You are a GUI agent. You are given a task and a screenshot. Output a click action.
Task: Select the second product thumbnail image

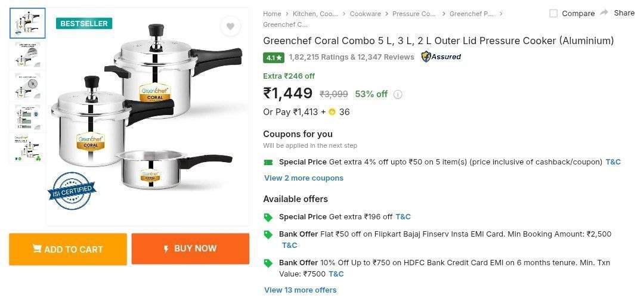pos(27,55)
